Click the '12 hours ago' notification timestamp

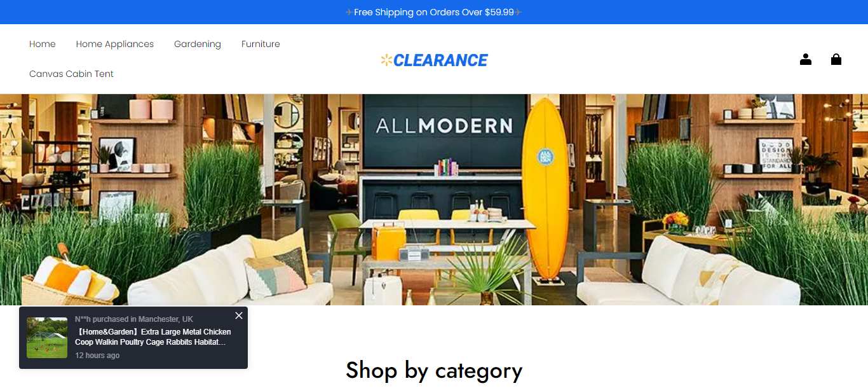pos(97,356)
